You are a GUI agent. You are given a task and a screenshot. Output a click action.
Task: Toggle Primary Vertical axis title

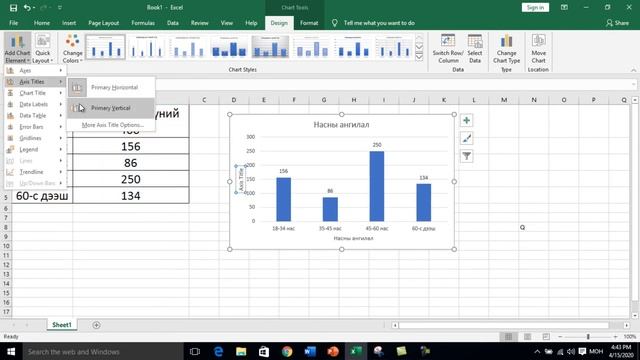point(111,108)
